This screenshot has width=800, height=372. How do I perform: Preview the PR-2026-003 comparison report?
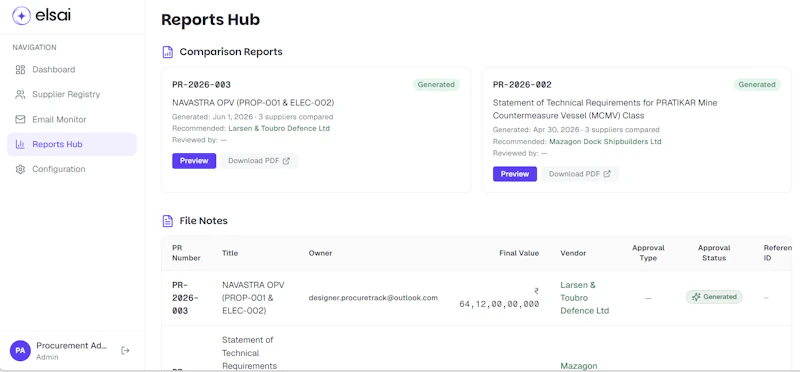194,161
